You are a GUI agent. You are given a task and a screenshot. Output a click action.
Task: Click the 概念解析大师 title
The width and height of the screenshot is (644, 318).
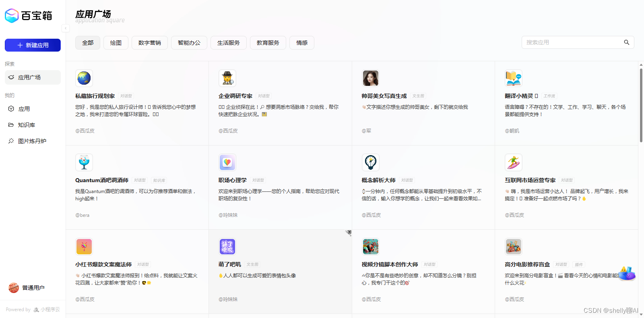pos(379,180)
